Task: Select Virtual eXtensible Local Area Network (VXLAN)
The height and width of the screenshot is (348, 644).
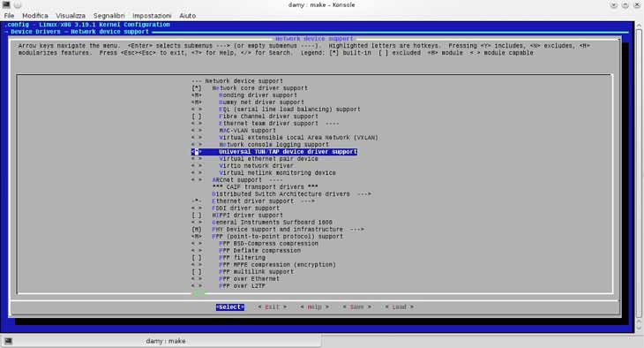Action: point(298,138)
